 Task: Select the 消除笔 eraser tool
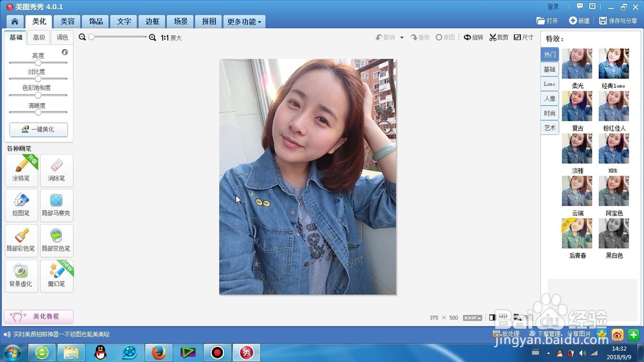[x=57, y=170]
